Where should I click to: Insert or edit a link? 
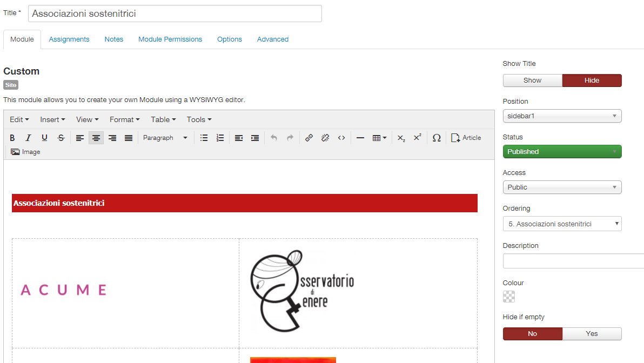[309, 138]
